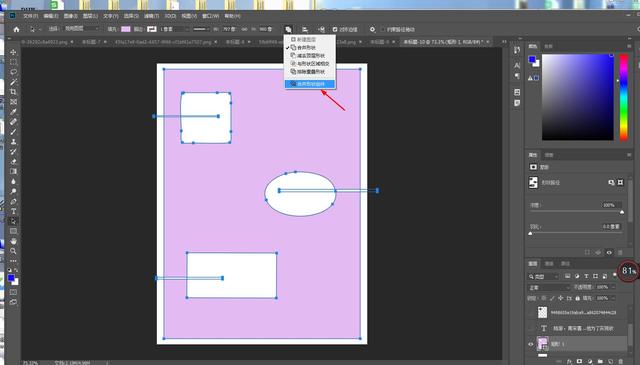The height and width of the screenshot is (365, 640).
Task: Open the 正常 blend mode dropdown
Action: (549, 287)
